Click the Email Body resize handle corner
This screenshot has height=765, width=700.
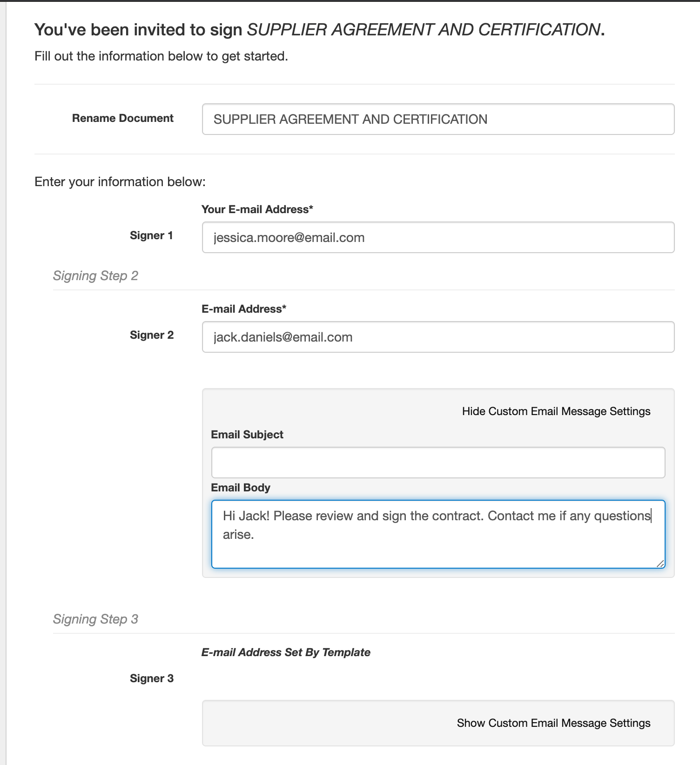click(x=660, y=564)
